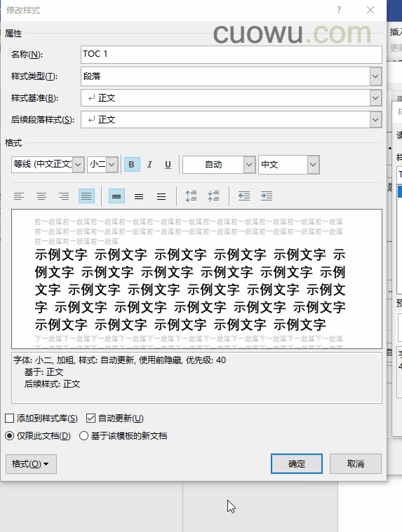402x532 pixels.
Task: Increase the paragraph indent
Action: tap(267, 196)
